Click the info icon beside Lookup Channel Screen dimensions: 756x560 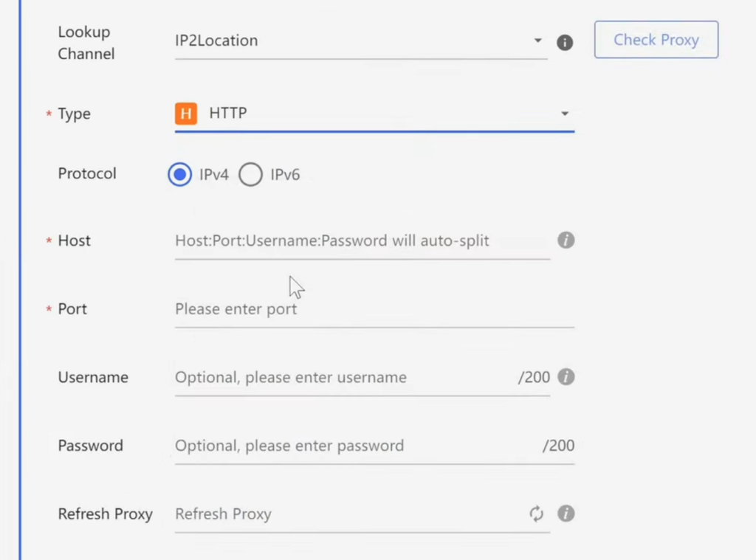tap(565, 43)
